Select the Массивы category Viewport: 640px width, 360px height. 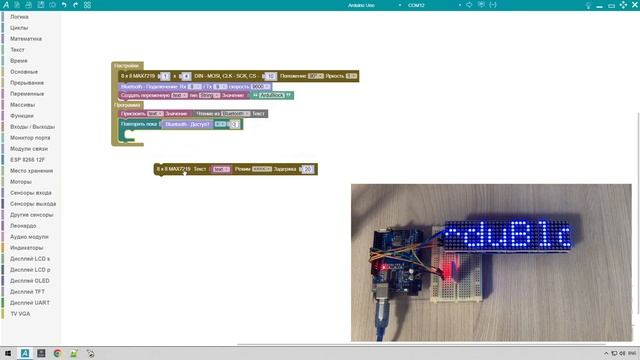(22, 105)
